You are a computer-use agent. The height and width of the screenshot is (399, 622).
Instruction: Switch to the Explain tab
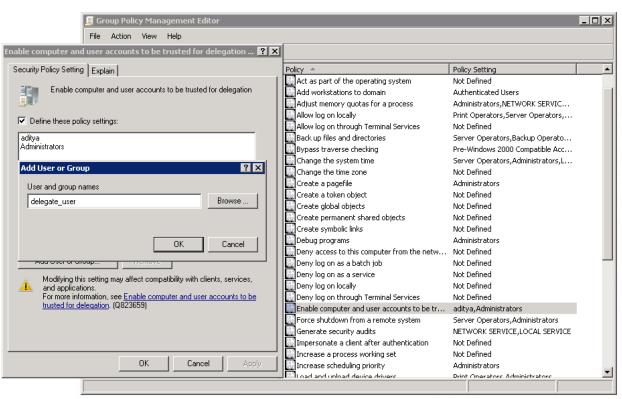tap(103, 71)
